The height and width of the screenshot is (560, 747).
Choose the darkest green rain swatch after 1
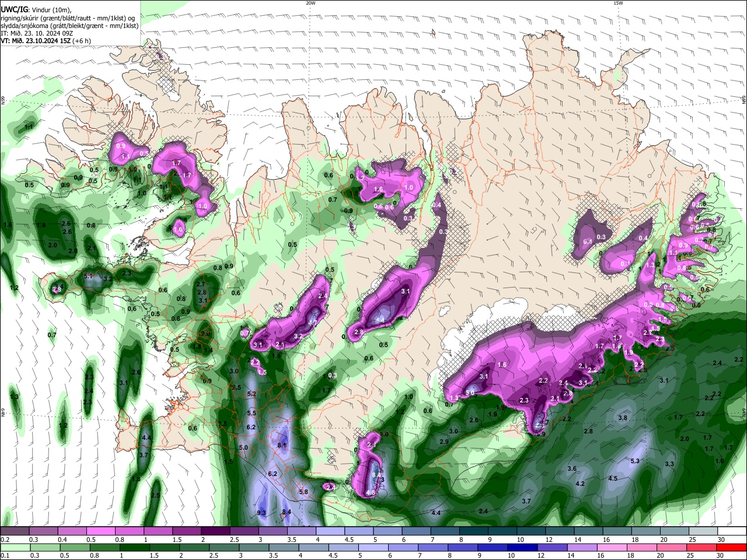[135, 547]
